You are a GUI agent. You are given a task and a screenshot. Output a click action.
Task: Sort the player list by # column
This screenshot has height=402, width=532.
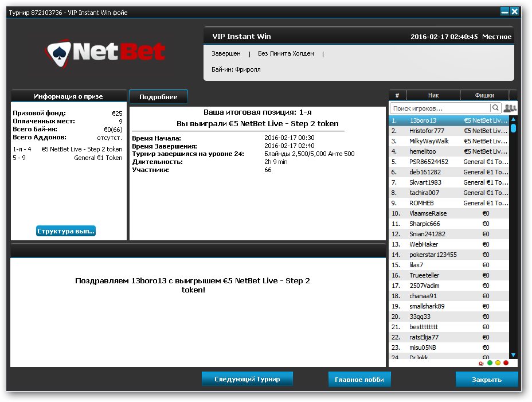(397, 95)
